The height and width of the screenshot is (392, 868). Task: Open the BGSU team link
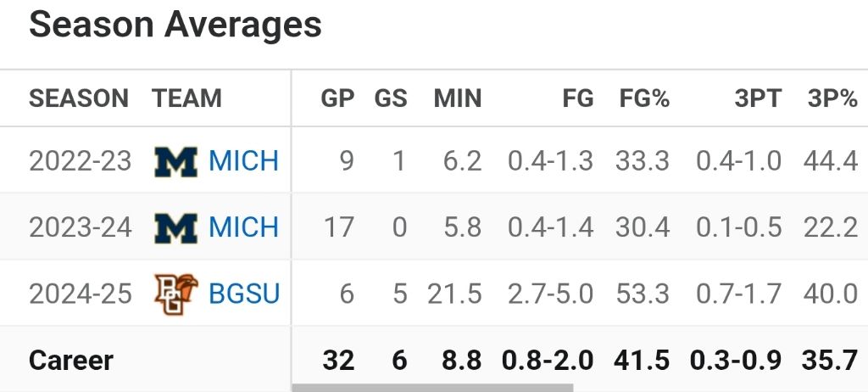(244, 294)
